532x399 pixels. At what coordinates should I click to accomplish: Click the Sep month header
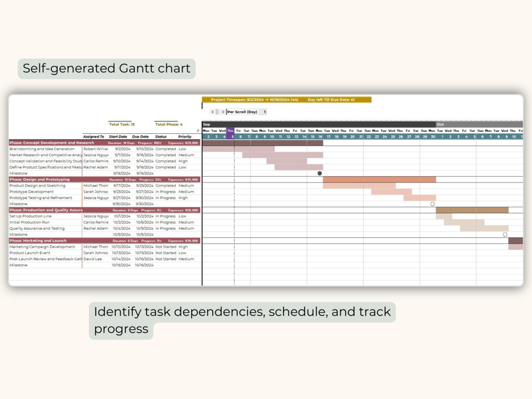[319, 124]
